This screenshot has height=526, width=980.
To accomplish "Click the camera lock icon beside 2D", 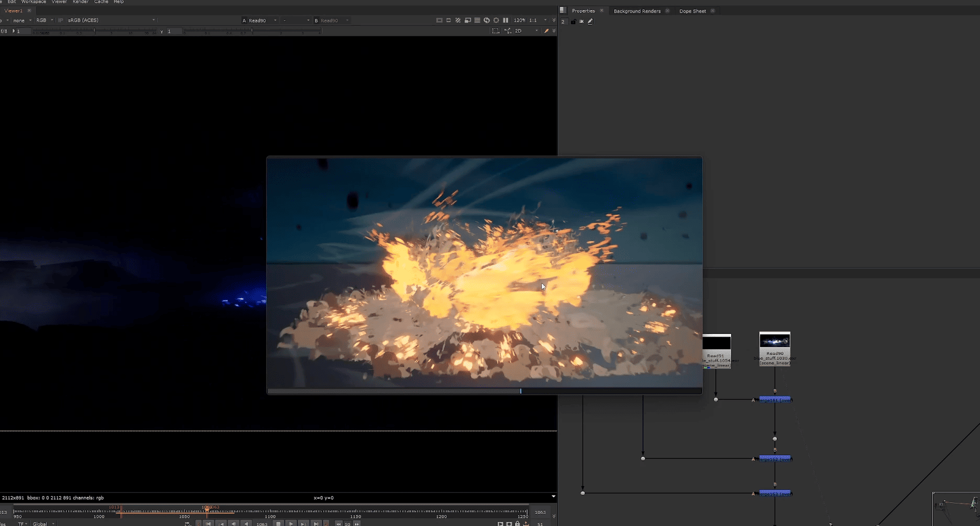I will point(508,31).
